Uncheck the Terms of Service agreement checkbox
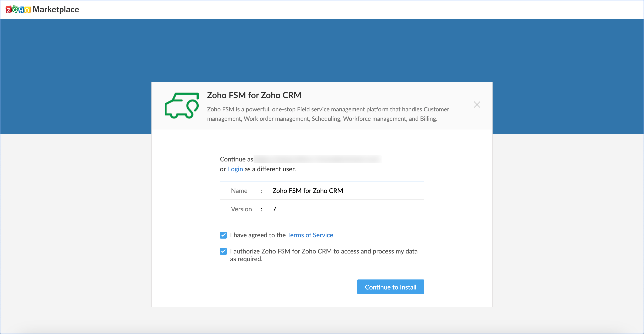This screenshot has width=644, height=334. [223, 235]
